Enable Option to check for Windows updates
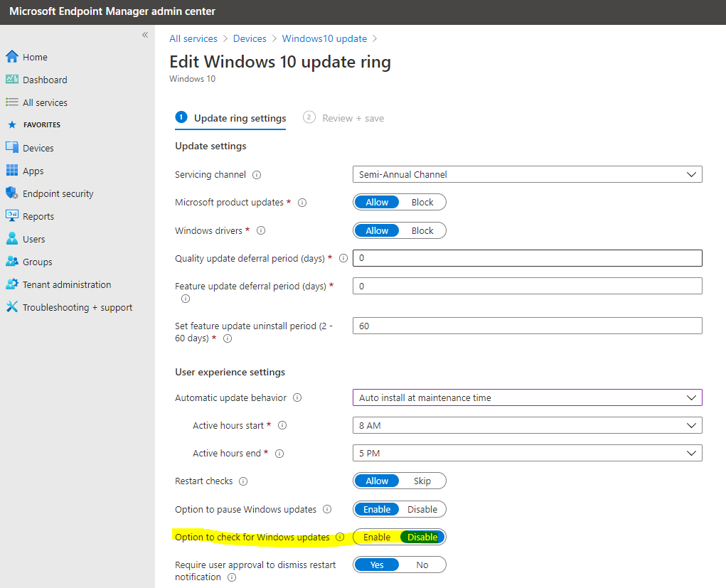The height and width of the screenshot is (588, 726). 377,537
